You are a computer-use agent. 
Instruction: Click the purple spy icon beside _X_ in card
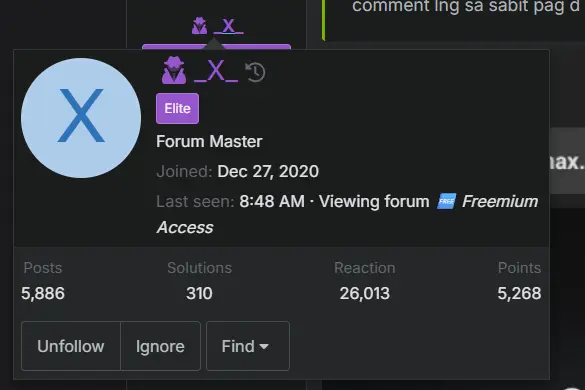click(174, 70)
